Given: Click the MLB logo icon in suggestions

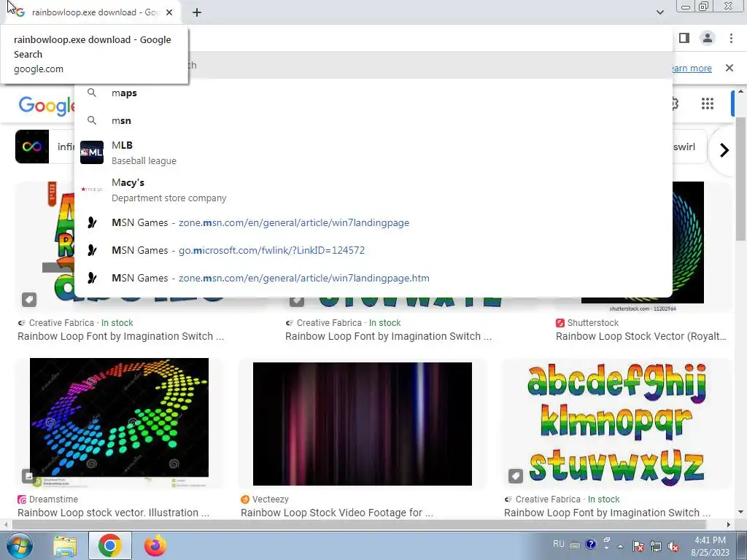Looking at the screenshot, I should click(92, 152).
